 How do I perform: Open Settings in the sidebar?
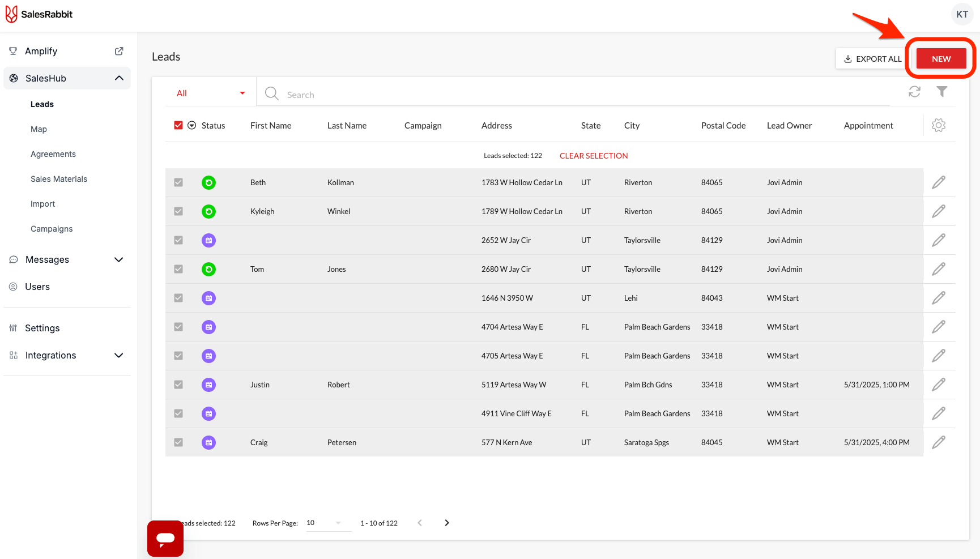[x=42, y=328]
